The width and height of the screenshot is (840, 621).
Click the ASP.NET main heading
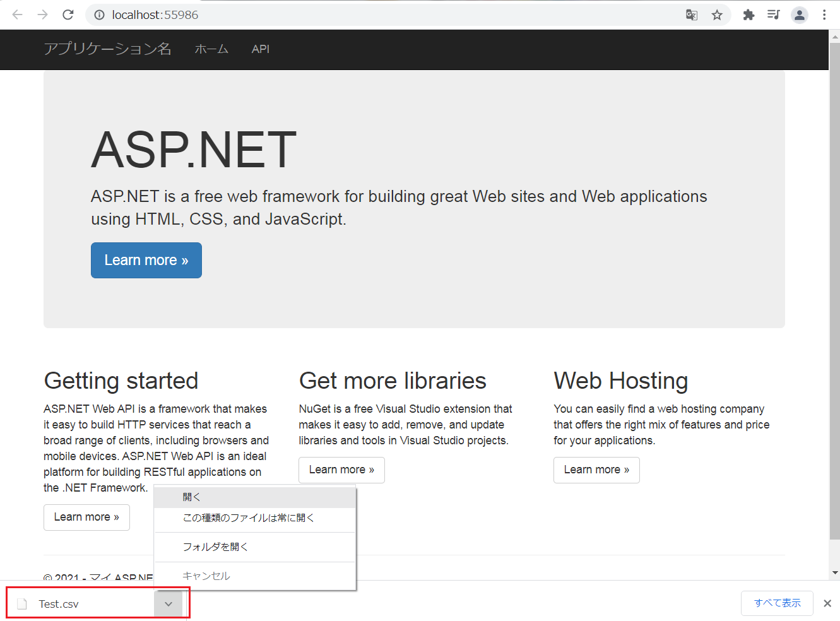[x=194, y=150]
